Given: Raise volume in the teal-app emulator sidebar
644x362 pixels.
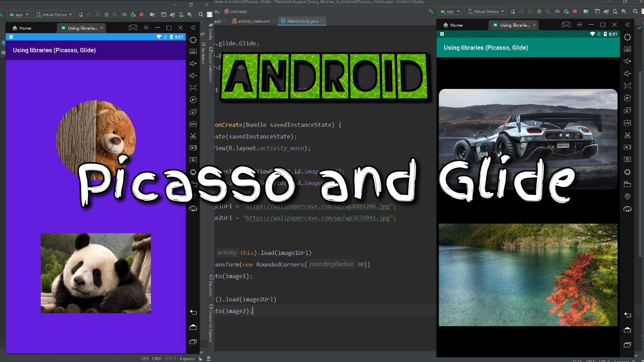Looking at the screenshot, I should pyautogui.click(x=627, y=61).
